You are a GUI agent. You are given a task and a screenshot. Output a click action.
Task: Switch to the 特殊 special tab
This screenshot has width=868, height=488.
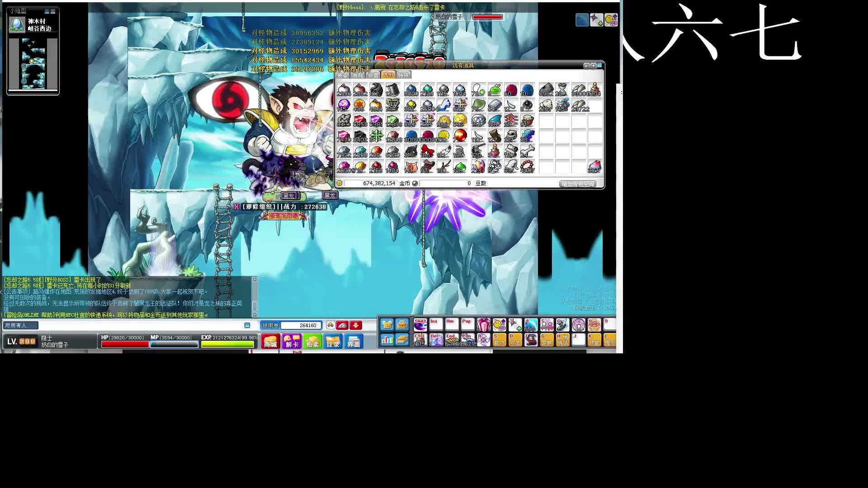click(404, 75)
